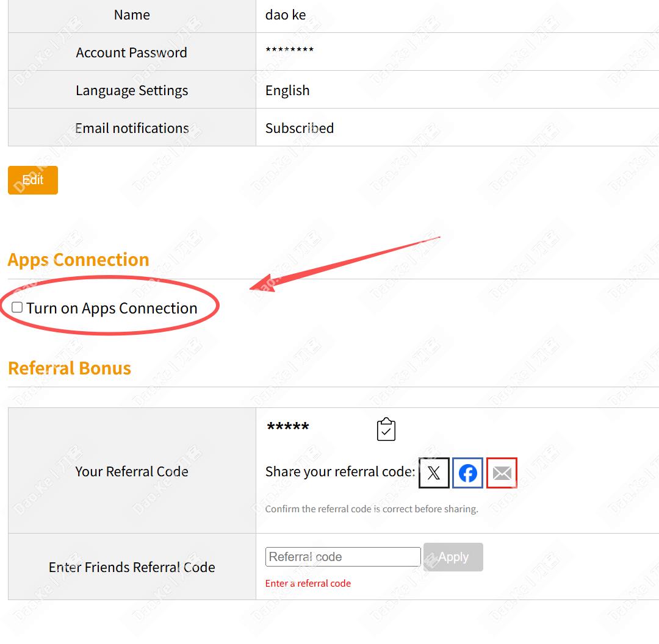
Task: Focus the Referral code input field
Action: pyautogui.click(x=343, y=557)
